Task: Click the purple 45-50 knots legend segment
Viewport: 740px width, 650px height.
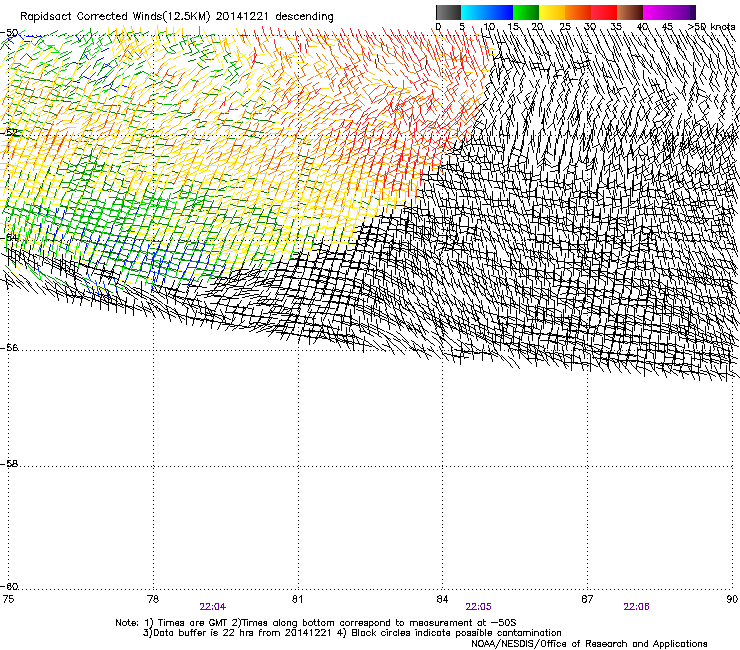Action: (x=682, y=12)
